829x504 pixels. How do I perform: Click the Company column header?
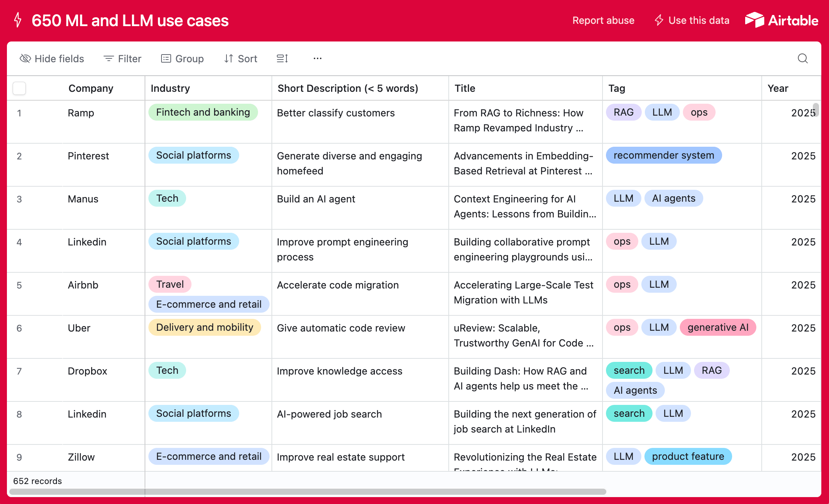coord(91,88)
